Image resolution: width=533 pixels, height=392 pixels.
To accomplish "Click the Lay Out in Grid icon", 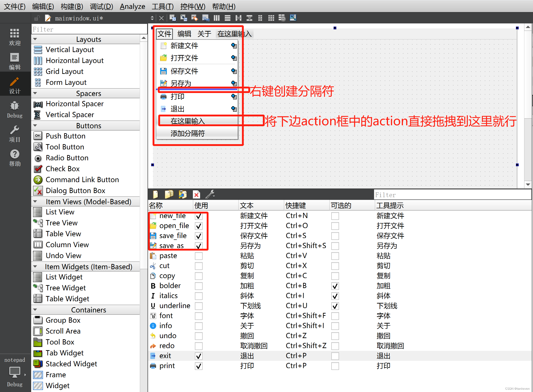I will pyautogui.click(x=271, y=18).
